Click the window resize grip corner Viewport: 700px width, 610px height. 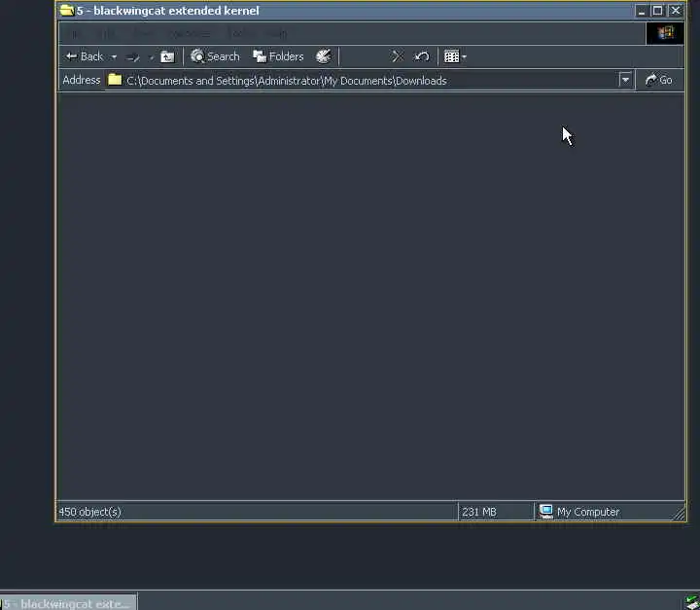679,513
